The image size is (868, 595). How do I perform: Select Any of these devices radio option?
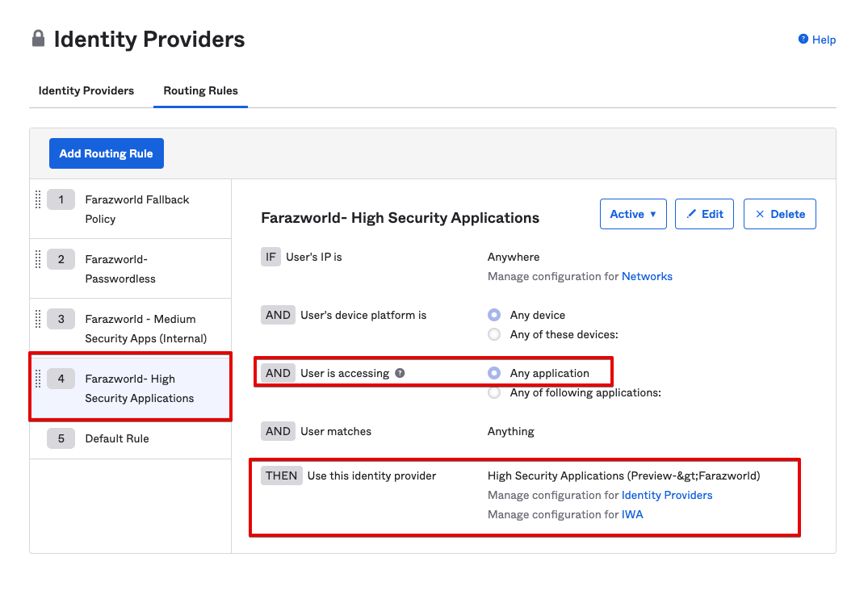(x=494, y=334)
